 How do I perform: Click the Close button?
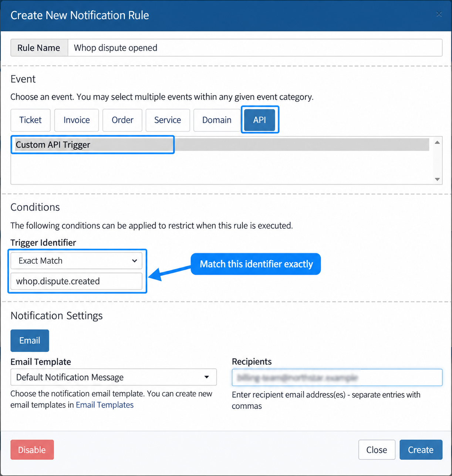377,450
